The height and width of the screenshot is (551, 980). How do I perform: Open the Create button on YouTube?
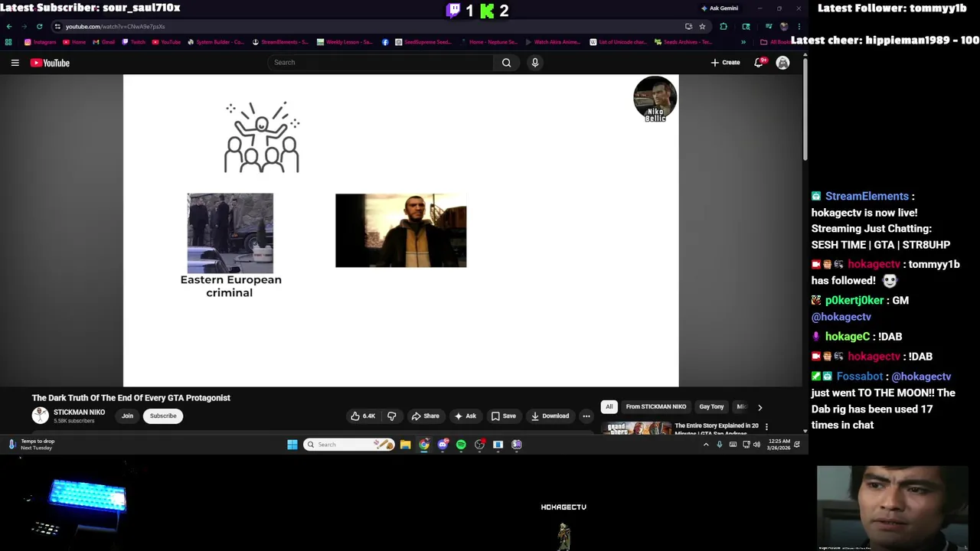pos(725,63)
